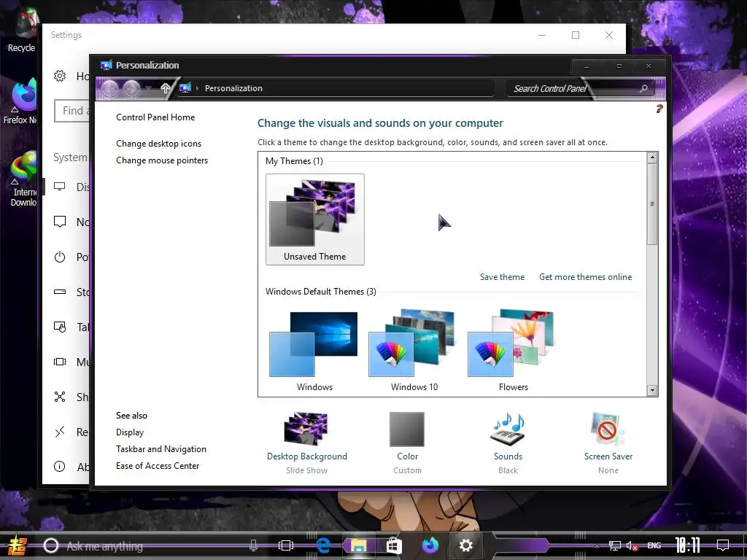The width and height of the screenshot is (747, 560).
Task: Open Display under See also
Action: (130, 432)
